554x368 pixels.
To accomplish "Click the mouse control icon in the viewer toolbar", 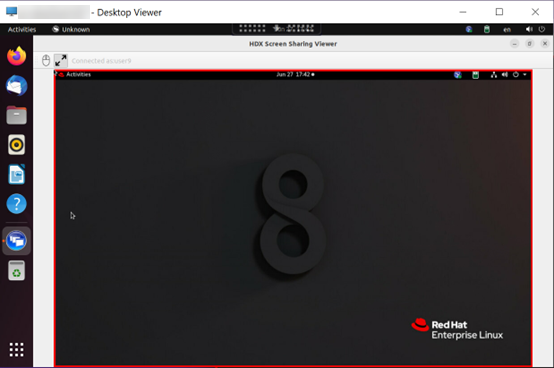I will [46, 60].
